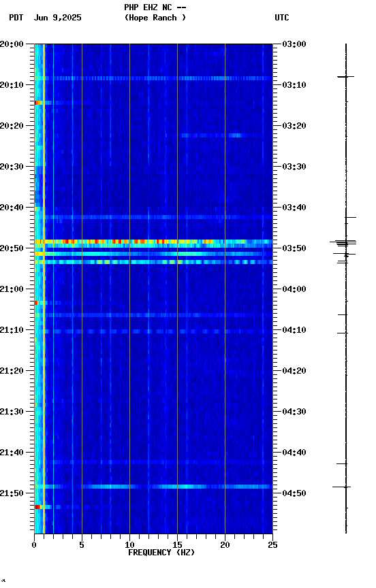The width and height of the screenshot is (376, 588).
Task: Click the UTC time label 04:50
Action: (x=294, y=493)
